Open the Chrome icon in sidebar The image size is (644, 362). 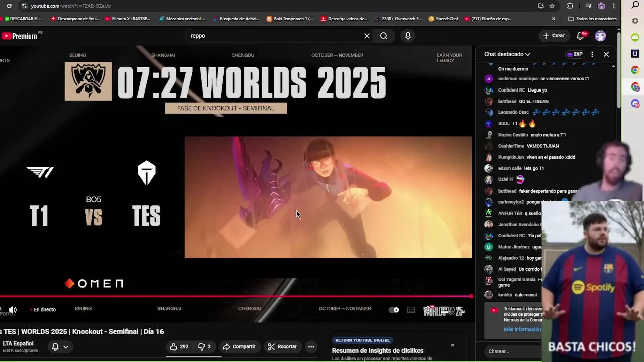(x=635, y=70)
